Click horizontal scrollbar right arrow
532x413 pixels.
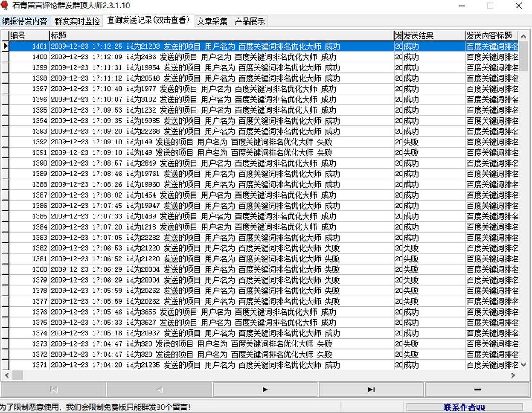pyautogui.click(x=513, y=375)
